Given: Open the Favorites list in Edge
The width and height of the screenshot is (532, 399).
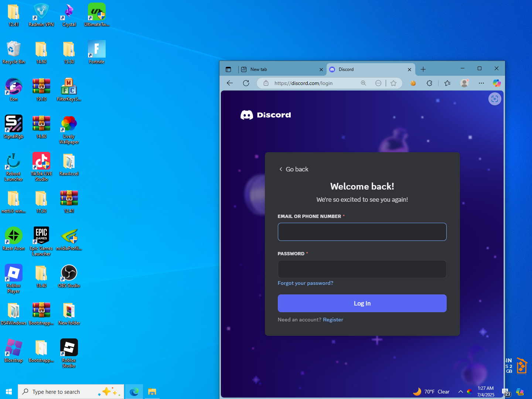Looking at the screenshot, I should click(x=447, y=83).
